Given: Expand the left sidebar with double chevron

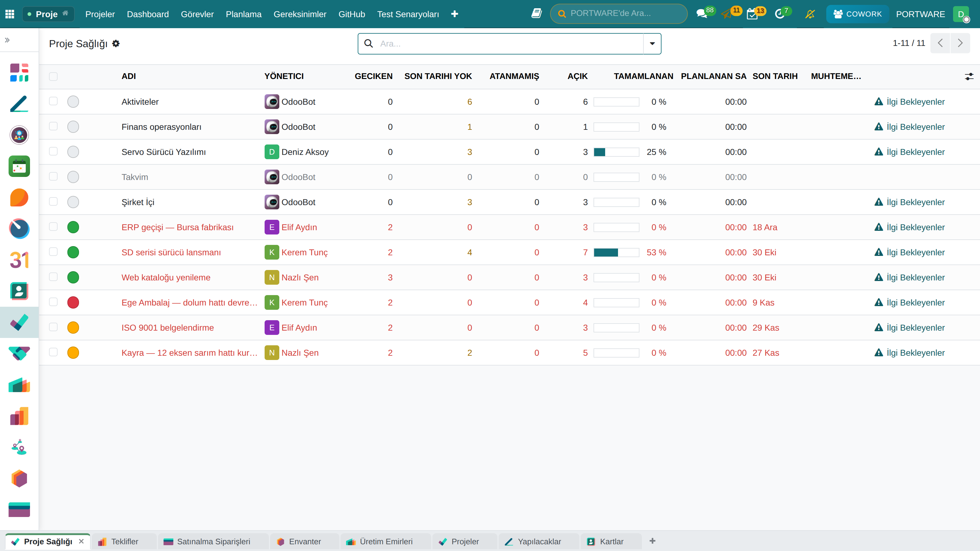Looking at the screenshot, I should [7, 40].
